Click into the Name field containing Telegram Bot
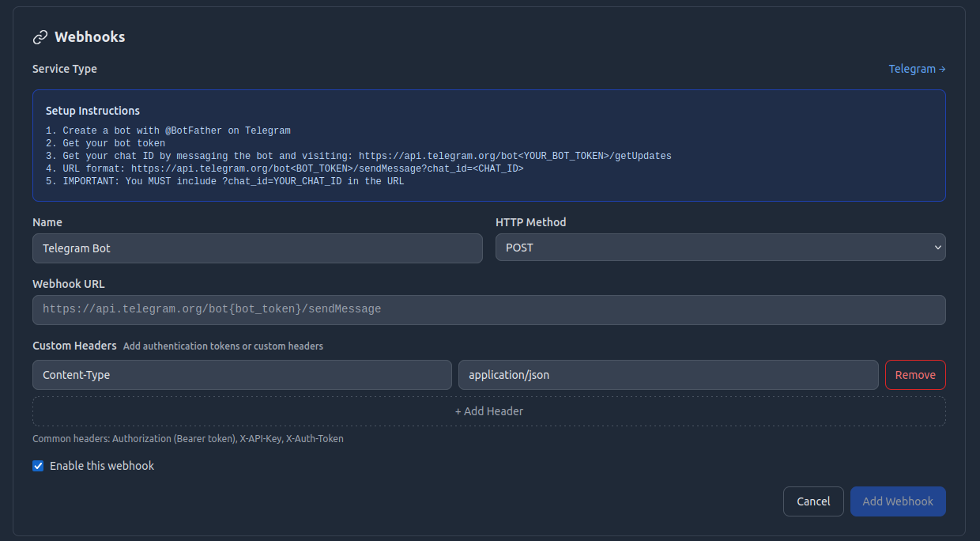The width and height of the screenshot is (980, 541). [257, 248]
